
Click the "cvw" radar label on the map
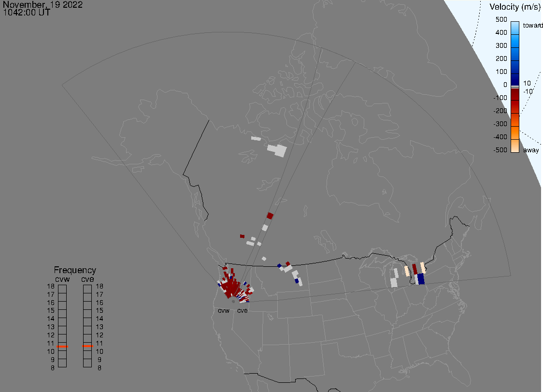click(224, 310)
